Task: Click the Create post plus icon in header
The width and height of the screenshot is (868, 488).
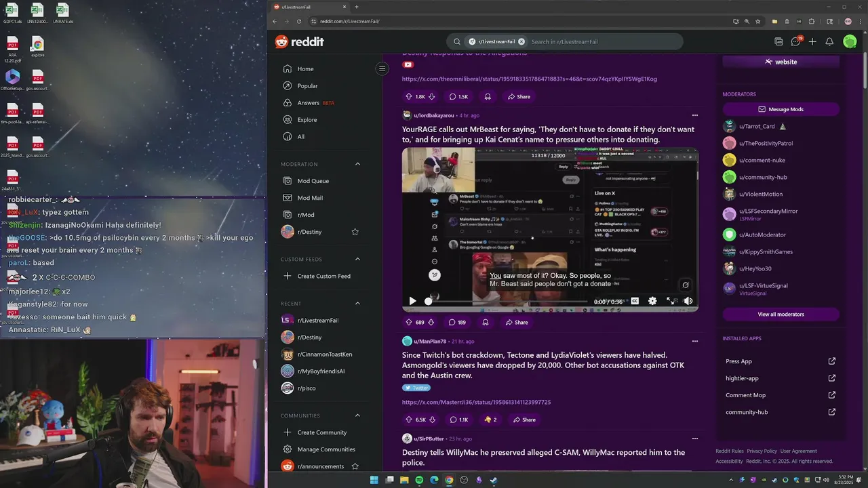Action: click(x=812, y=41)
